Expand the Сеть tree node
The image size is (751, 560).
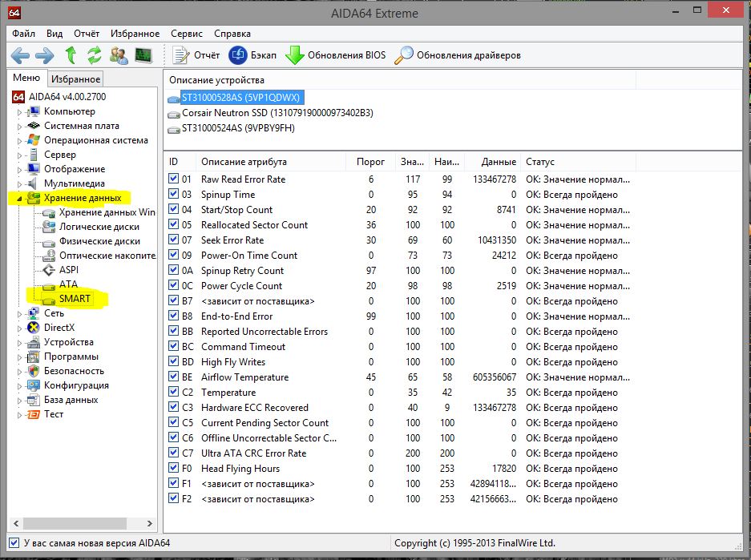pyautogui.click(x=20, y=315)
